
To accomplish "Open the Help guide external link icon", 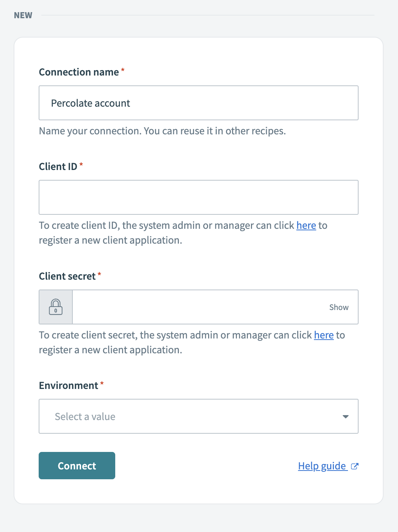I will coord(355,466).
